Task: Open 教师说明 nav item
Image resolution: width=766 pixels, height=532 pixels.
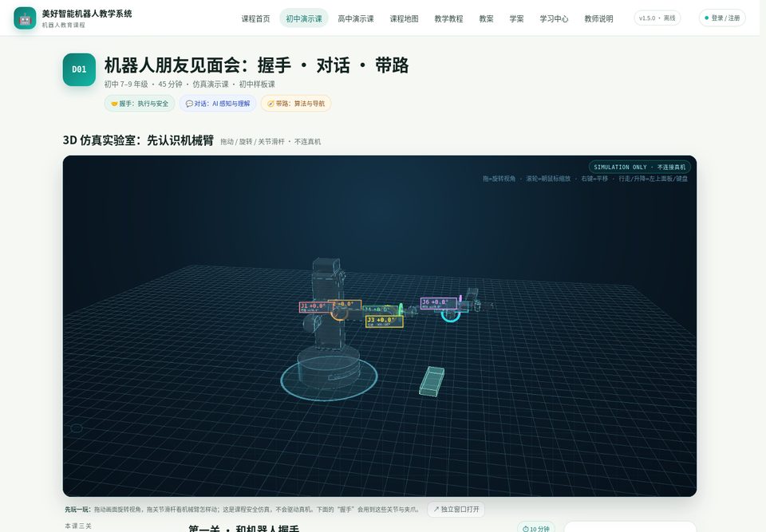Action: 598,18
